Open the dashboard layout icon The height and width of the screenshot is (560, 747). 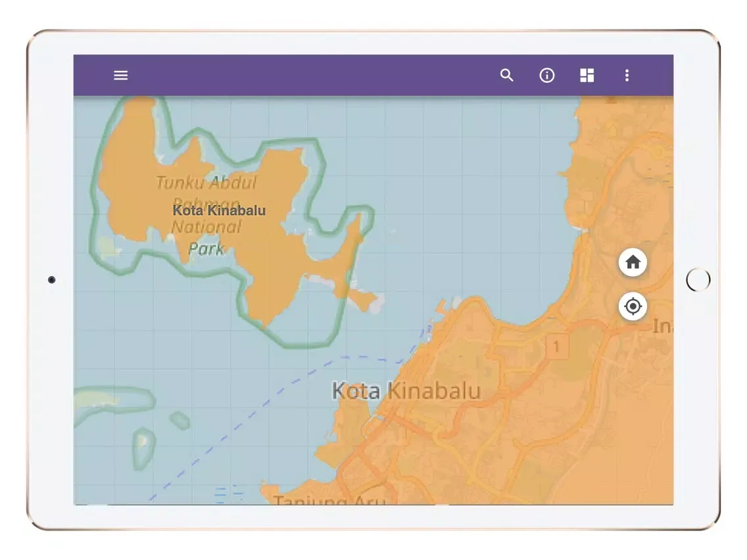[587, 76]
